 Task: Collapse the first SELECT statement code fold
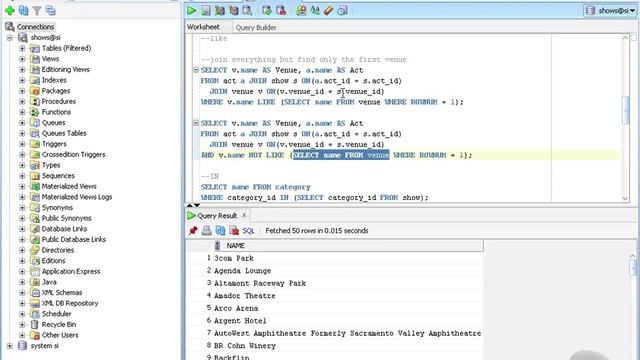196,70
